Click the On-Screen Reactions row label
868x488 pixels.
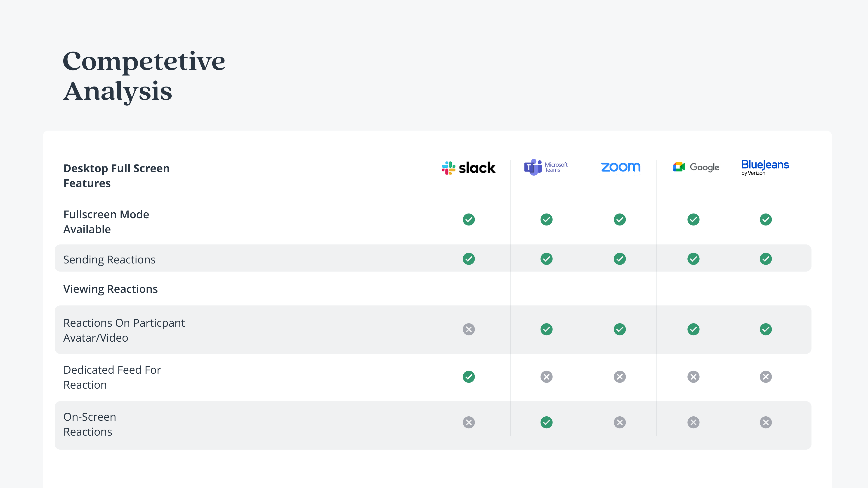click(x=90, y=424)
